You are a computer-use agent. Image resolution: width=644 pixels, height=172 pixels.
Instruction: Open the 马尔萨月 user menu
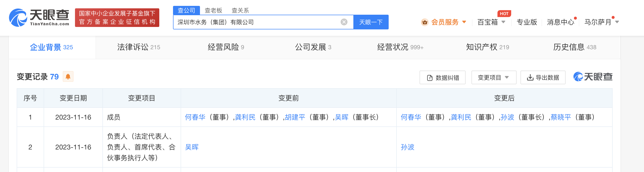click(x=601, y=22)
